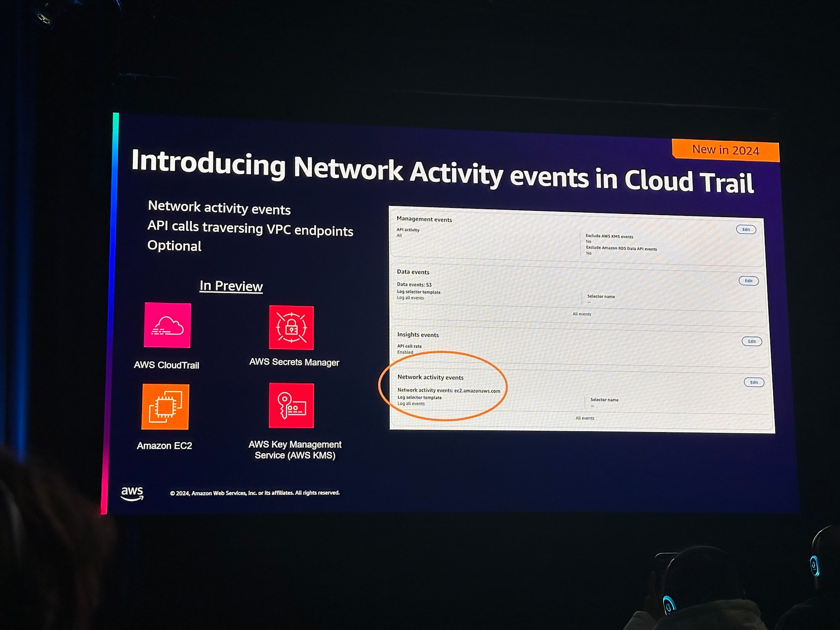Select the 'Data events' heading

[x=413, y=272]
